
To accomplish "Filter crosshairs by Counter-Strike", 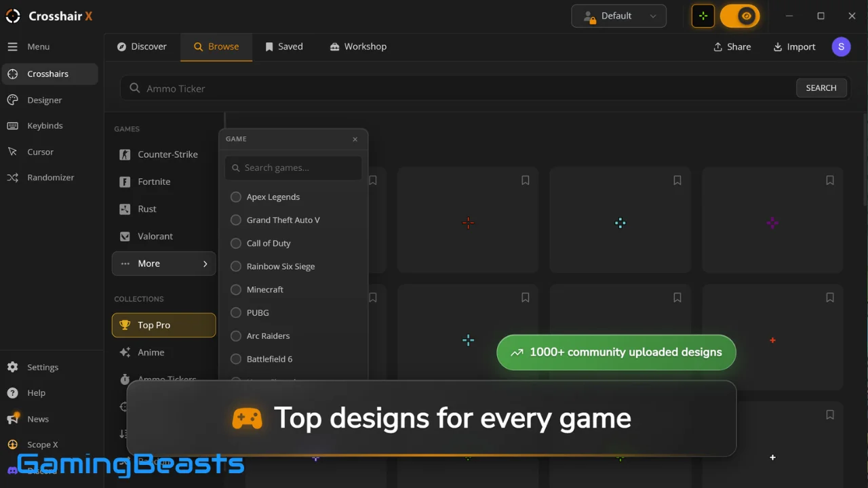I will (x=163, y=155).
